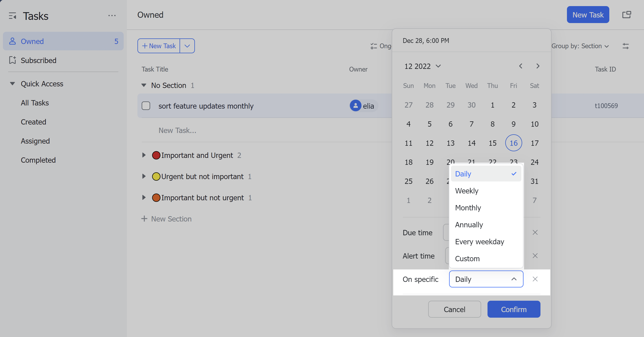
Task: Open the 12 2022 month dropdown
Action: (422, 66)
